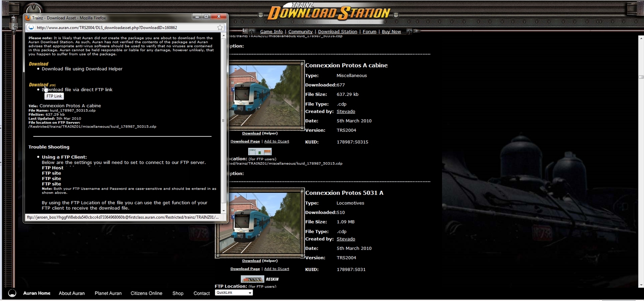
Task: Click the yellow Download heading link
Action: (39, 64)
